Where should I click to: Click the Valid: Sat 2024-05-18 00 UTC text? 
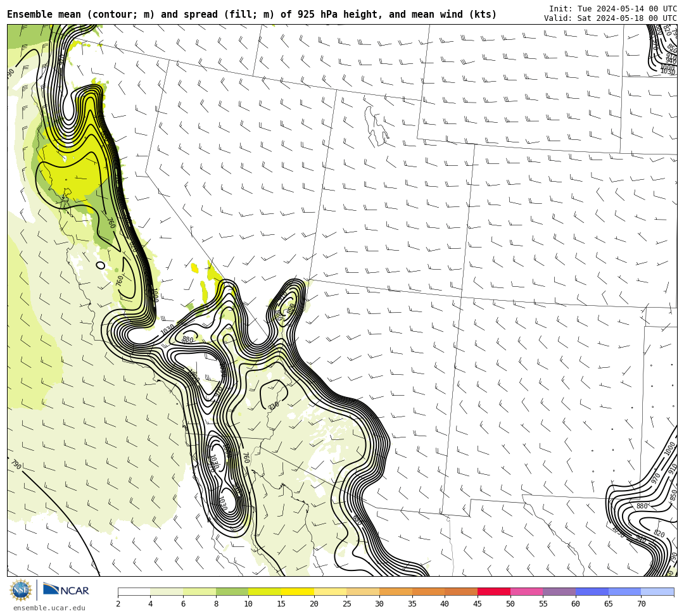coord(611,18)
